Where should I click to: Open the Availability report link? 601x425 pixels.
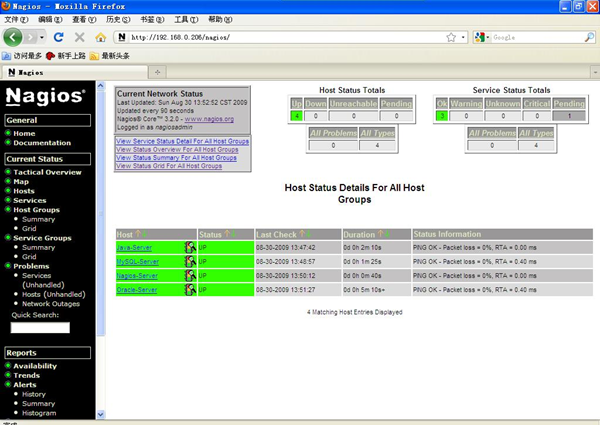click(35, 366)
